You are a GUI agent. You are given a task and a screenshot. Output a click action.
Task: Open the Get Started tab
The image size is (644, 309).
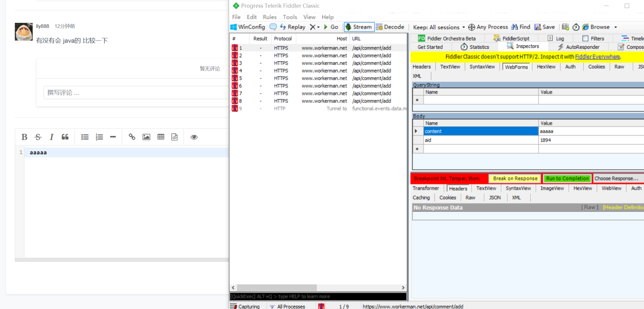[x=430, y=47]
